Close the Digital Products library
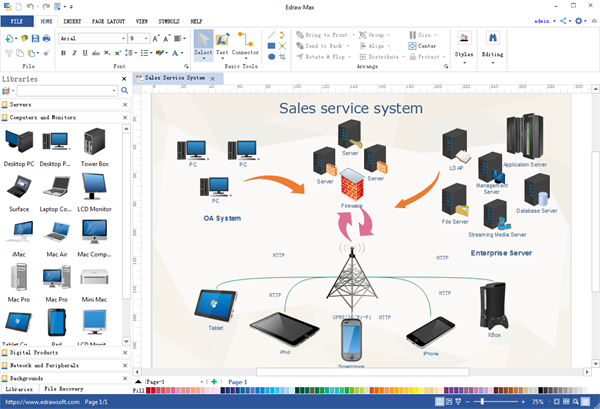 coord(124,352)
